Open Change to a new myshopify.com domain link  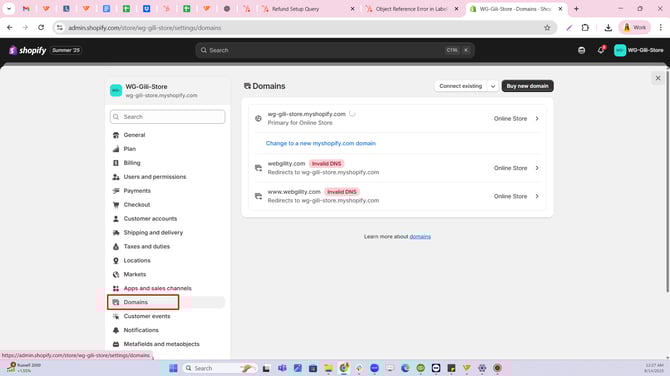click(320, 143)
